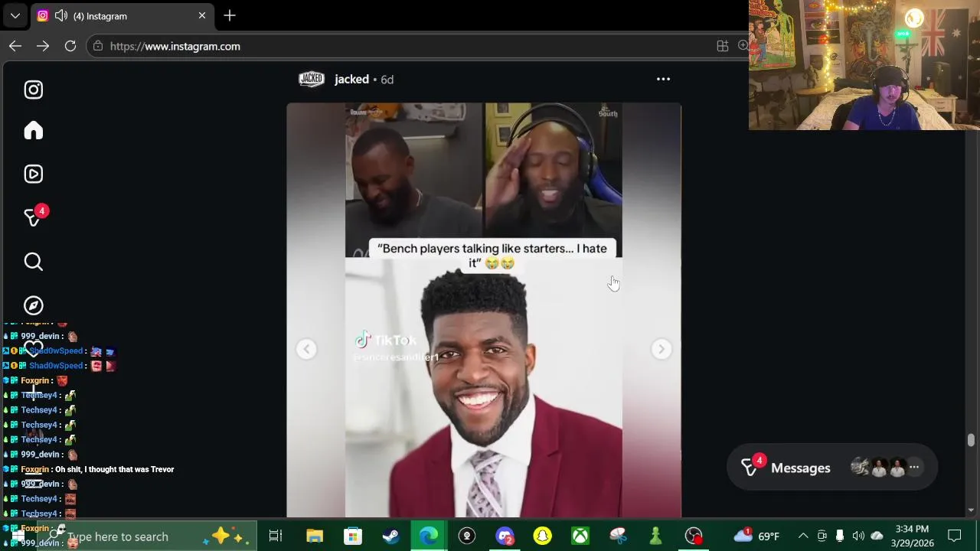Open volume control in system tray
The width and height of the screenshot is (980, 551).
point(858,536)
